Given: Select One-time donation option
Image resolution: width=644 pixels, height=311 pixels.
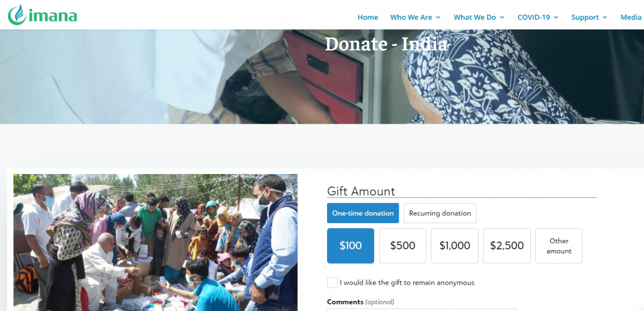Looking at the screenshot, I should pyautogui.click(x=363, y=213).
